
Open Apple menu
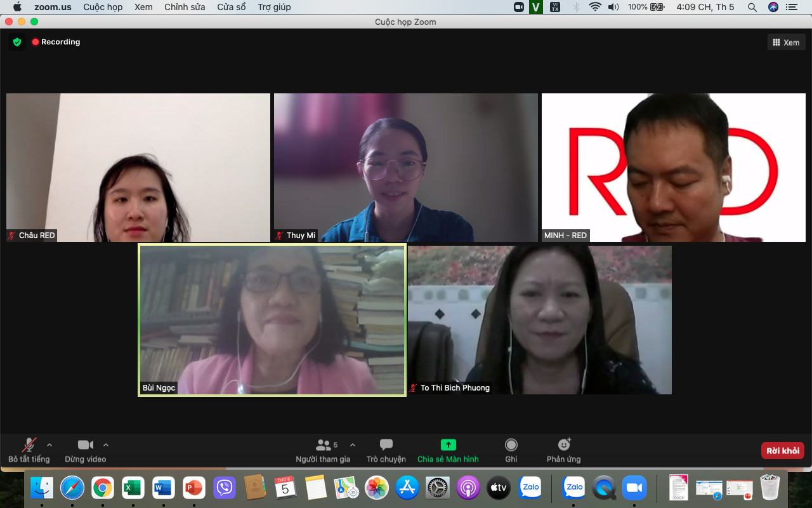point(17,7)
